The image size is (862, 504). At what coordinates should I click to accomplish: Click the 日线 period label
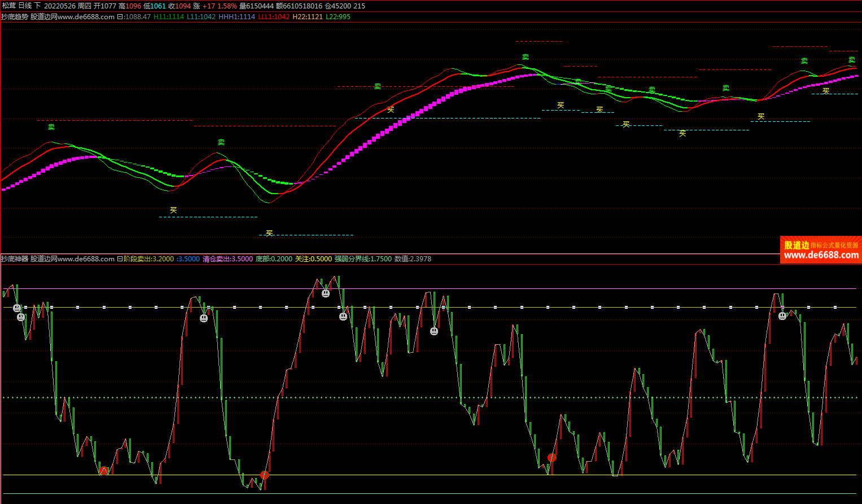click(x=25, y=6)
